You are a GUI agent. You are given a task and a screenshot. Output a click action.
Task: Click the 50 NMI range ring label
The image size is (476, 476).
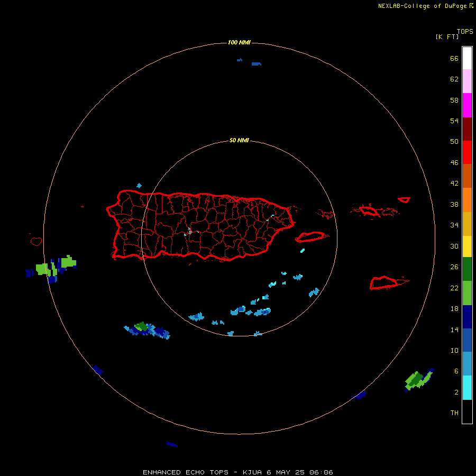pos(239,140)
